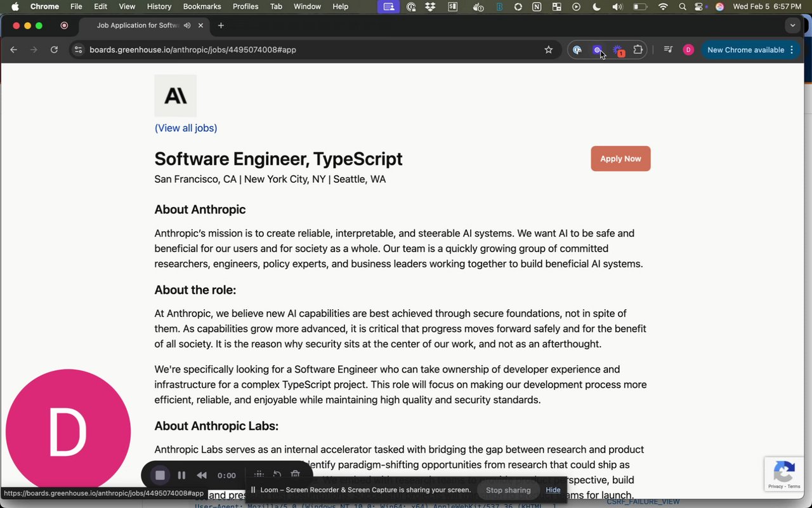The width and height of the screenshot is (812, 508).
Task: Open the Dropbox menu bar icon
Action: coord(431,6)
